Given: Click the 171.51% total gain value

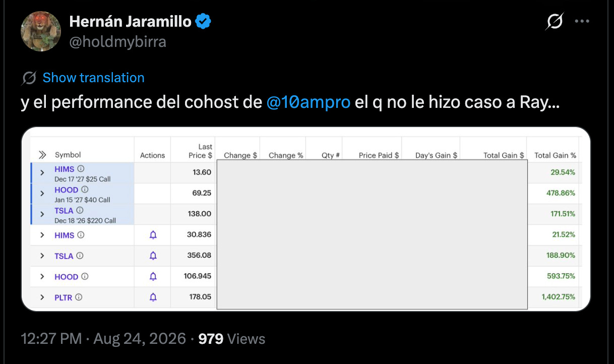Looking at the screenshot, I should pos(563,214).
